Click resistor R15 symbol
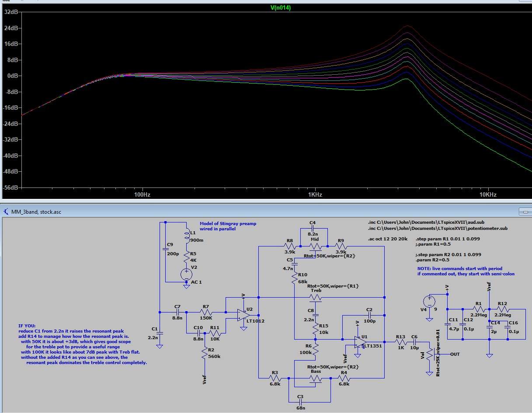Viewport: 532px width, 413px height. (x=316, y=329)
